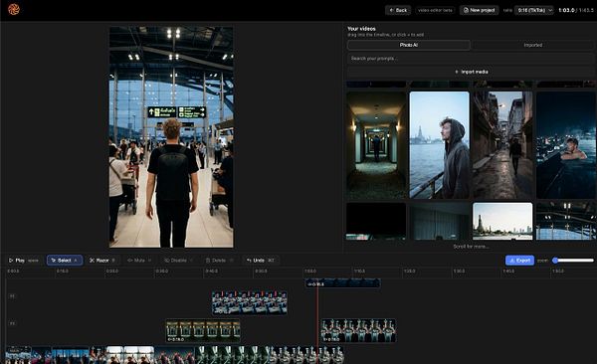Select the top track clip labeled 0:15.0

[342, 283]
